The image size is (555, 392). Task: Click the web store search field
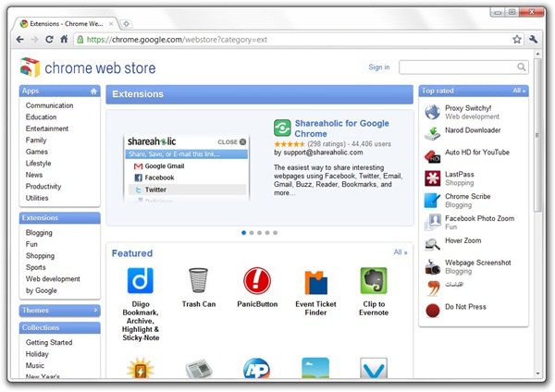[x=463, y=67]
